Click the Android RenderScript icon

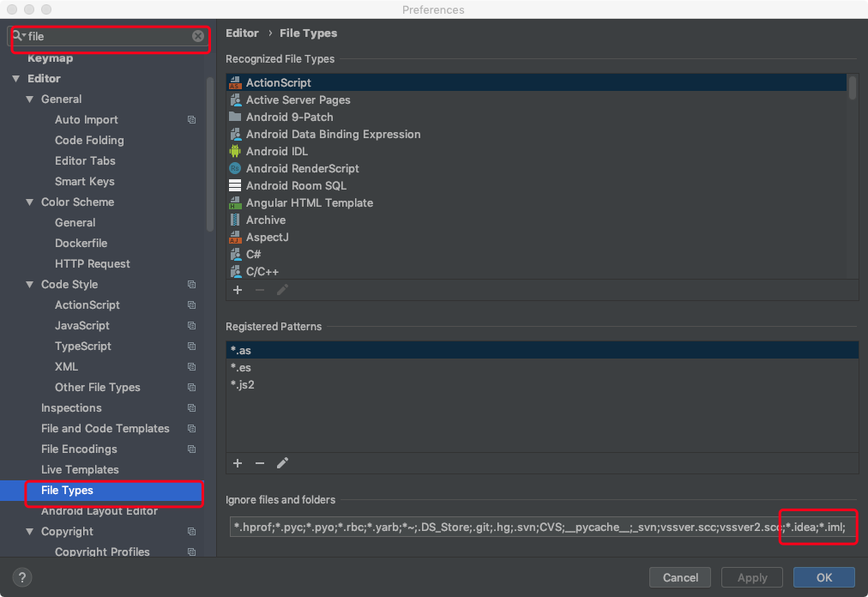235,168
